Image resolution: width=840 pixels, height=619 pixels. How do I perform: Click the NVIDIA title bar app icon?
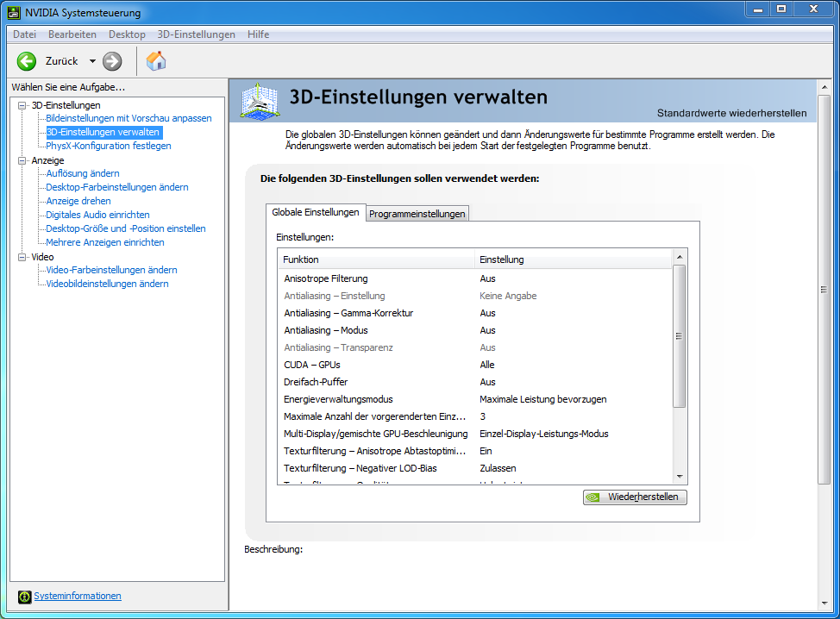click(x=14, y=12)
